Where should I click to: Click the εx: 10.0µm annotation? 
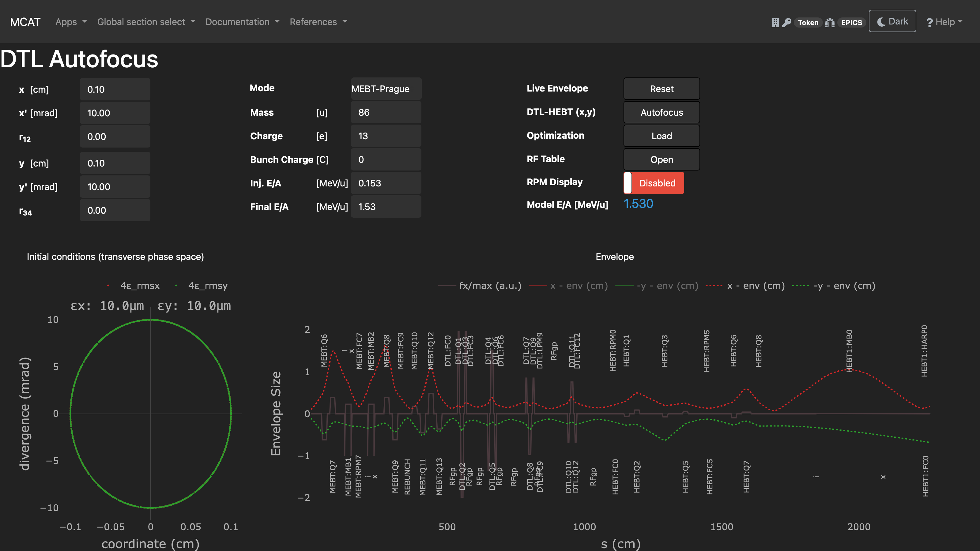107,306
